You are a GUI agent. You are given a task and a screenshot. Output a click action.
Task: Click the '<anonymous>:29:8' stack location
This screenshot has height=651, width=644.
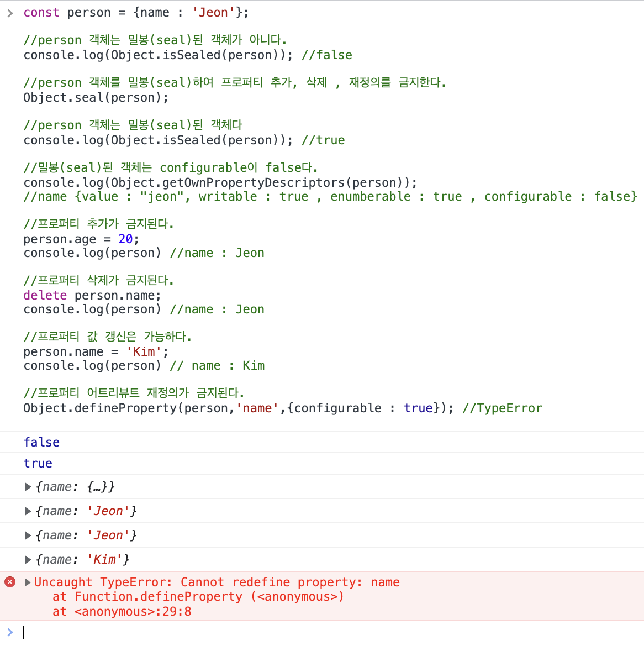click(x=133, y=612)
